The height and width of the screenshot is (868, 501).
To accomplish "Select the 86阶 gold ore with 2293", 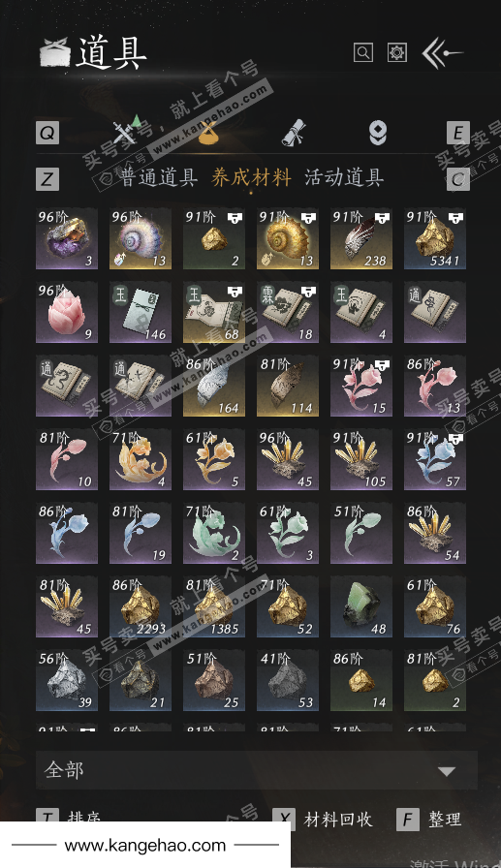I will (141, 606).
